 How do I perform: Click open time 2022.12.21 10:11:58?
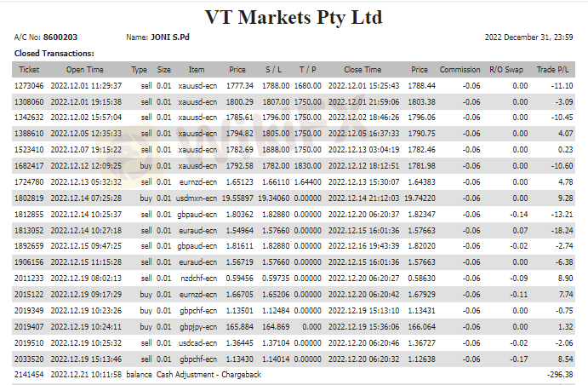point(86,374)
